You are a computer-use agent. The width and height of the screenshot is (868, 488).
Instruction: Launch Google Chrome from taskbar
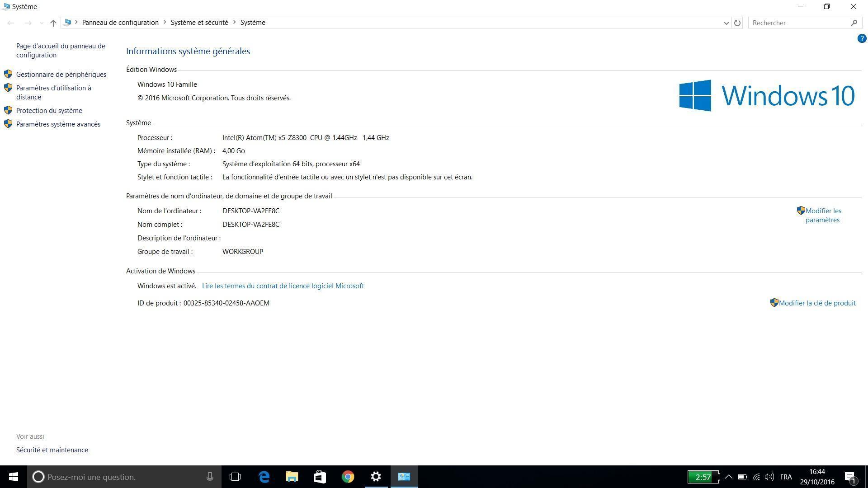point(348,477)
